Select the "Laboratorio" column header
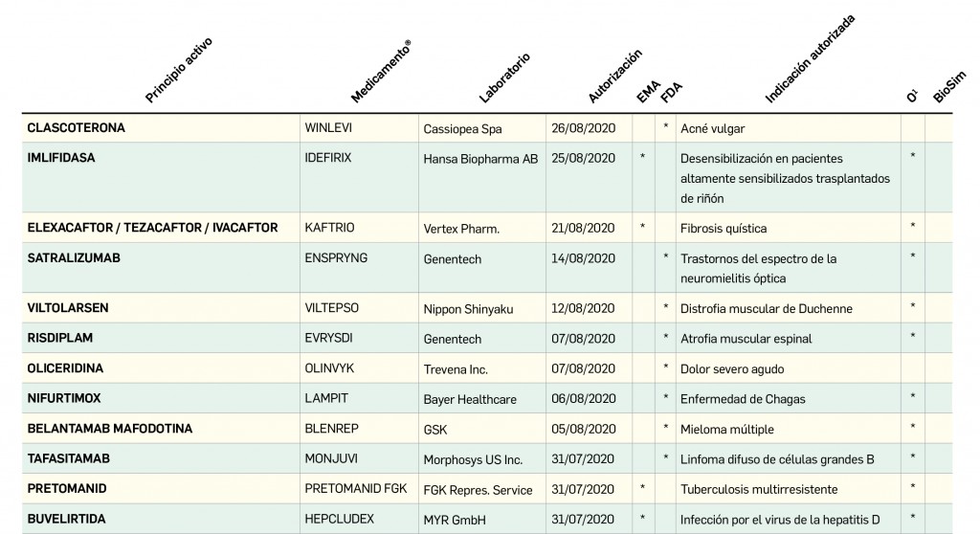This screenshot has height=534, width=980. [x=504, y=78]
